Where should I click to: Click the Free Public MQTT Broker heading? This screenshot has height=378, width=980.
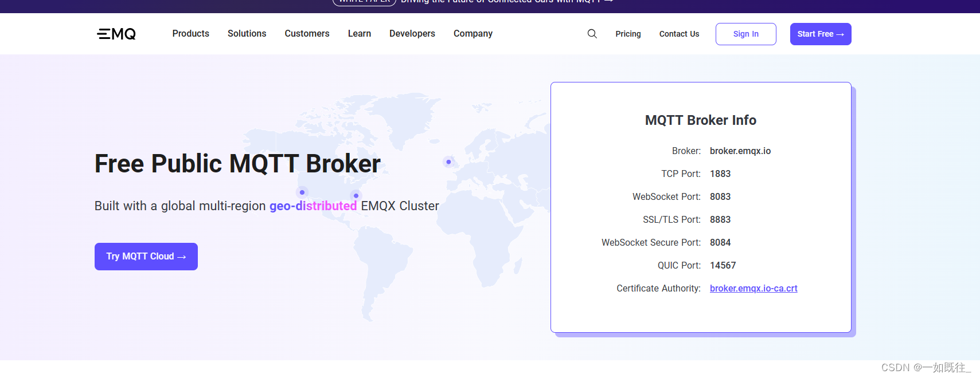237,164
